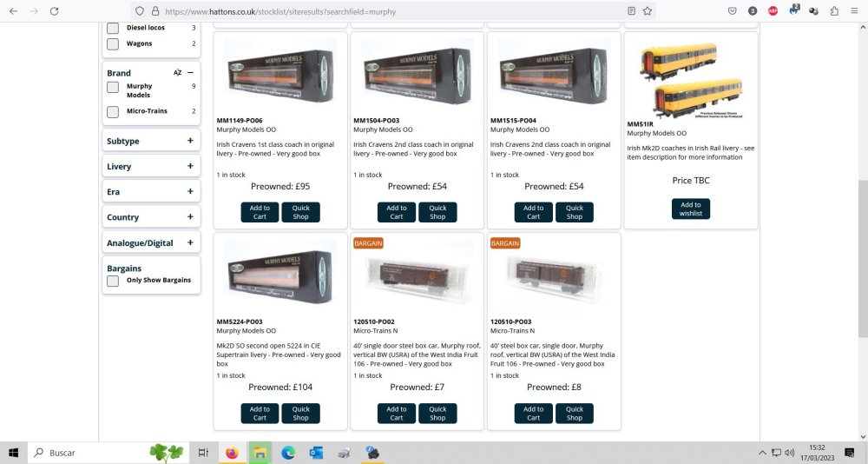
Task: Open the browser extensions puzzle icon
Action: click(x=834, y=11)
